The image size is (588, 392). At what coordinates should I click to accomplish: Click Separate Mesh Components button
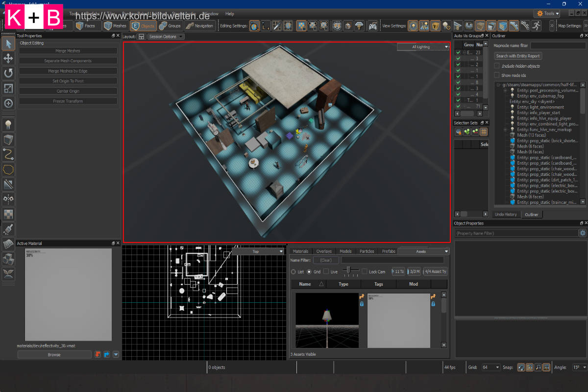(68, 61)
